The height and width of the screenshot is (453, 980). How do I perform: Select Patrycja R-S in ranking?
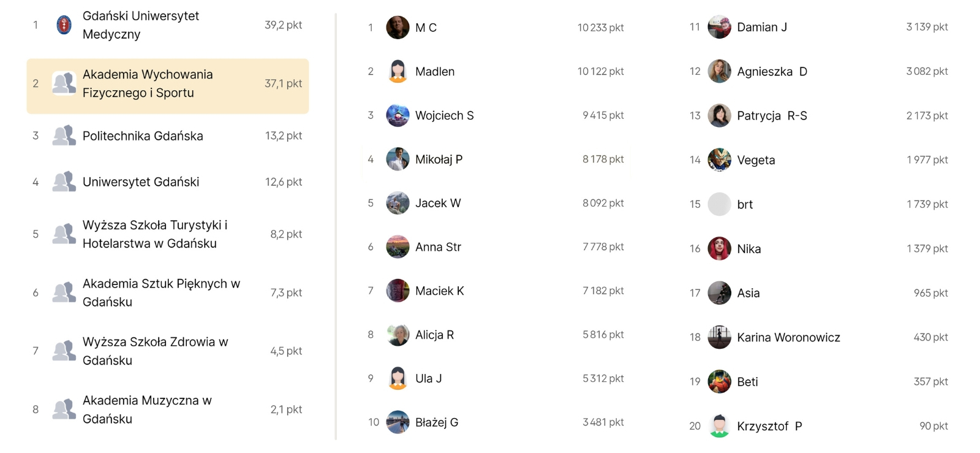pyautogui.click(x=772, y=116)
